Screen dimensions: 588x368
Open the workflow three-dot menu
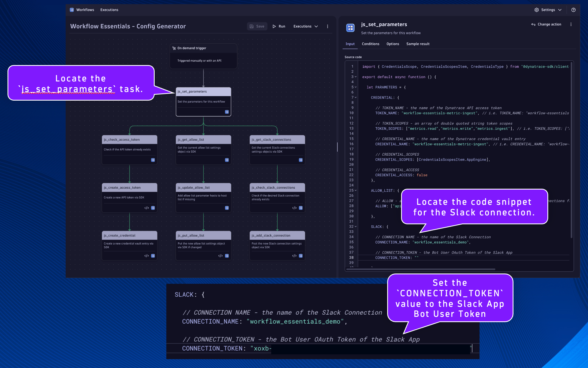coord(327,26)
